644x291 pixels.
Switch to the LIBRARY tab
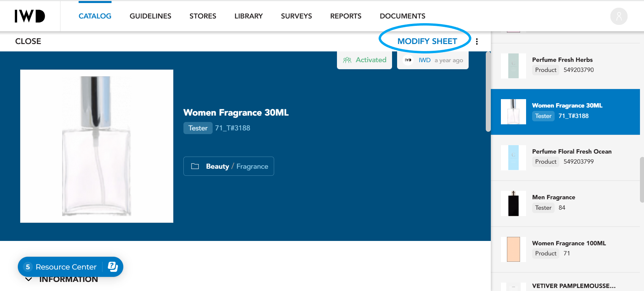(x=249, y=16)
